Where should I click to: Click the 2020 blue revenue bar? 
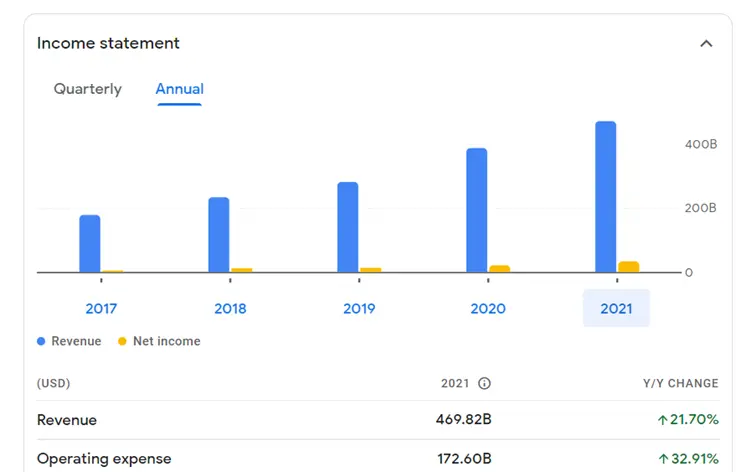point(476,210)
